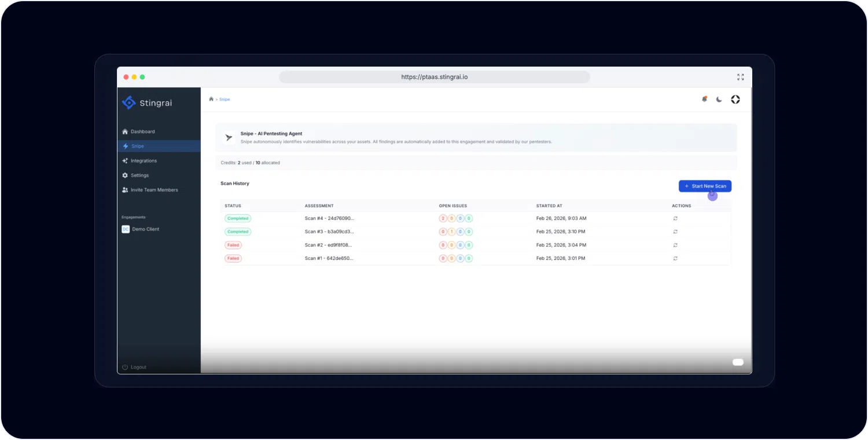Screen dimensions: 868x440
Task: Toggle dark mode with the moon icon
Action: [719, 100]
